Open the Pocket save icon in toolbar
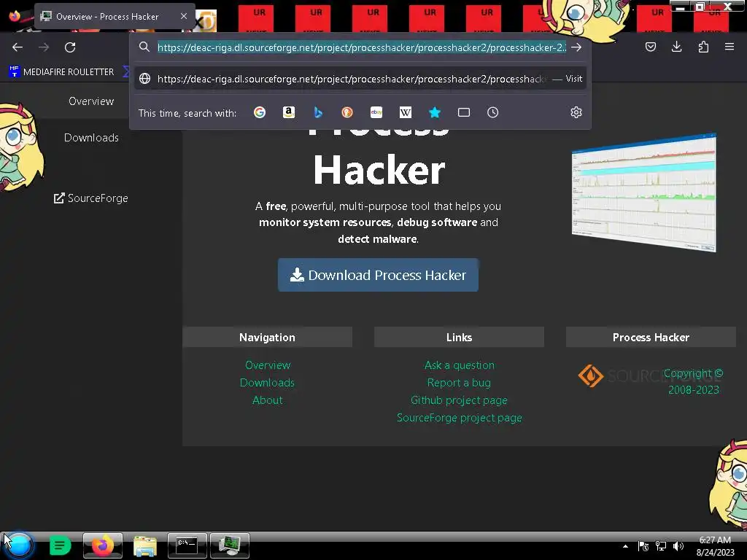This screenshot has height=560, width=747. pos(650,47)
